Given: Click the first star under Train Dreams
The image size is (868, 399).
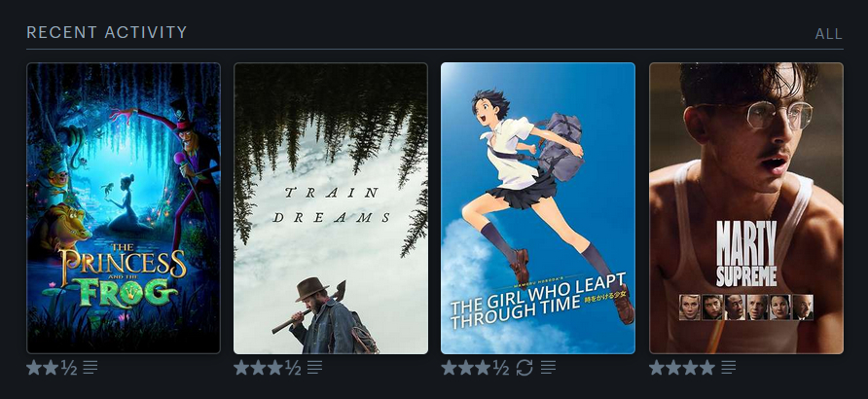Looking at the screenshot, I should 241,367.
